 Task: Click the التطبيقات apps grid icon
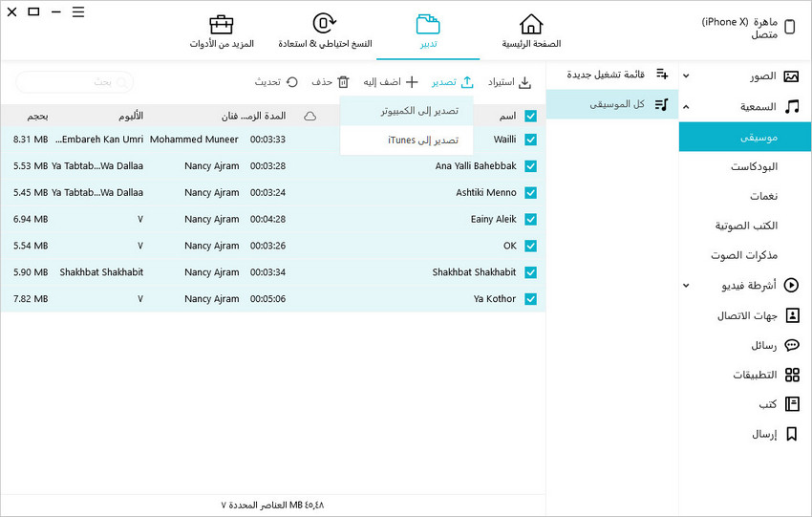point(792,375)
